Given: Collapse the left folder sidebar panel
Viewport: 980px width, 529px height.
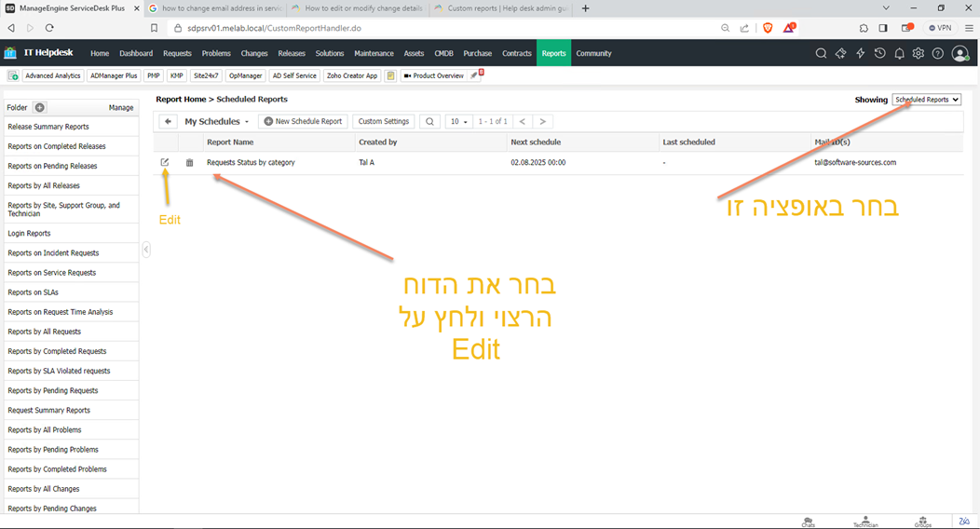Looking at the screenshot, I should pyautogui.click(x=146, y=250).
